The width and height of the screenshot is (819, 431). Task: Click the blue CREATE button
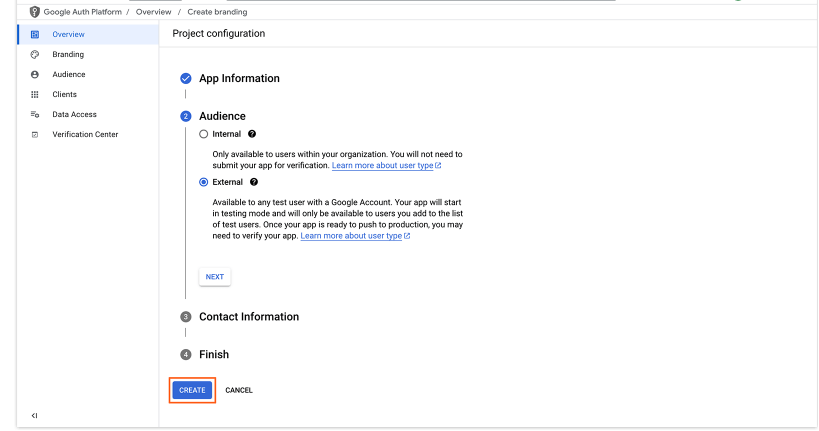tap(192, 390)
